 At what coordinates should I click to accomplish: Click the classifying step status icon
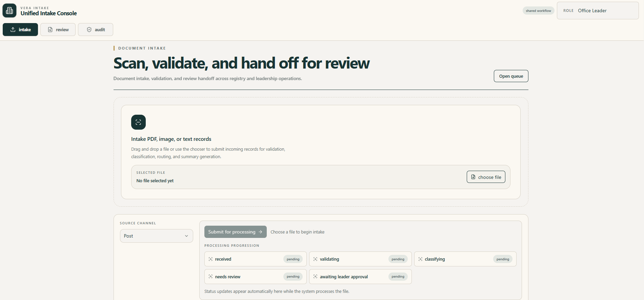click(x=420, y=259)
